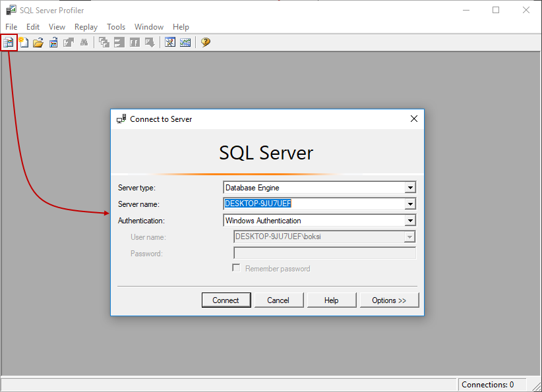The height and width of the screenshot is (392, 542).
Task: Click the DESKTOP-9JU7UEF\boksi user name field
Action: (324, 237)
